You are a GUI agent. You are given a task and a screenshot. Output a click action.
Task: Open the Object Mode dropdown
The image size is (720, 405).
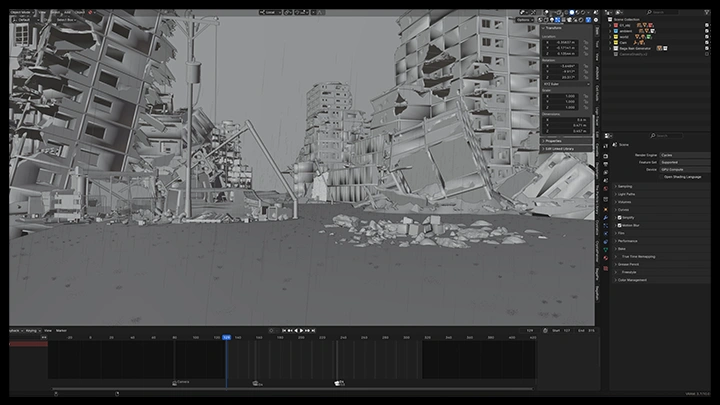(x=22, y=12)
